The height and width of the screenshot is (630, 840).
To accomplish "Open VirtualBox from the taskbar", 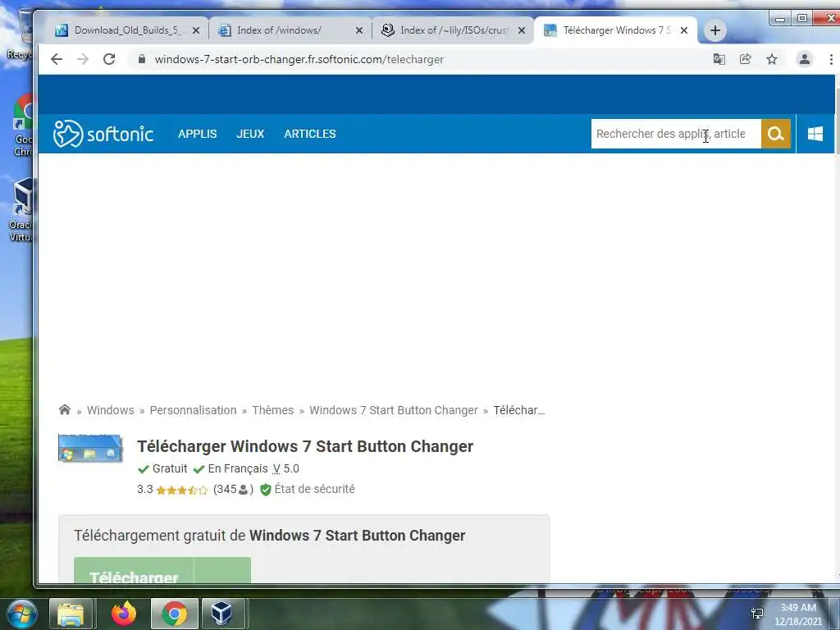I will pos(221,614).
